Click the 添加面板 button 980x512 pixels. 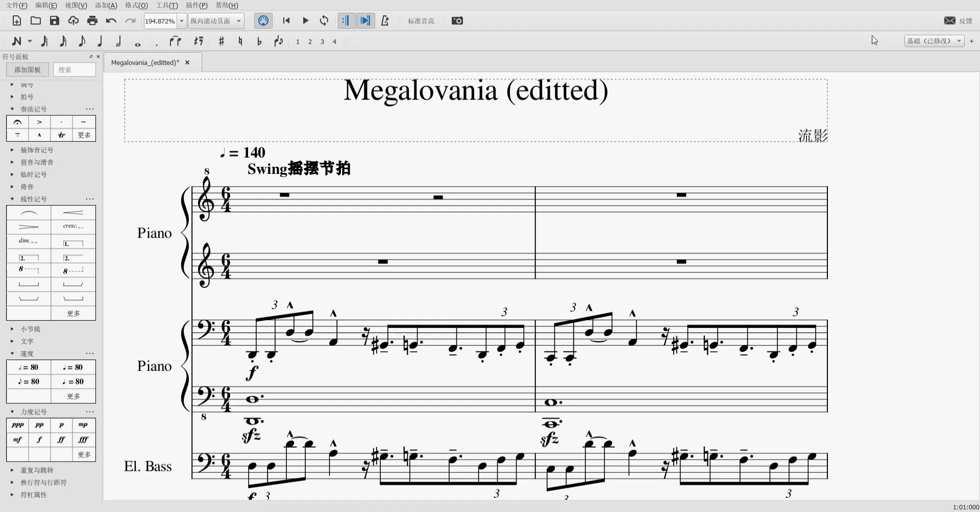click(27, 69)
